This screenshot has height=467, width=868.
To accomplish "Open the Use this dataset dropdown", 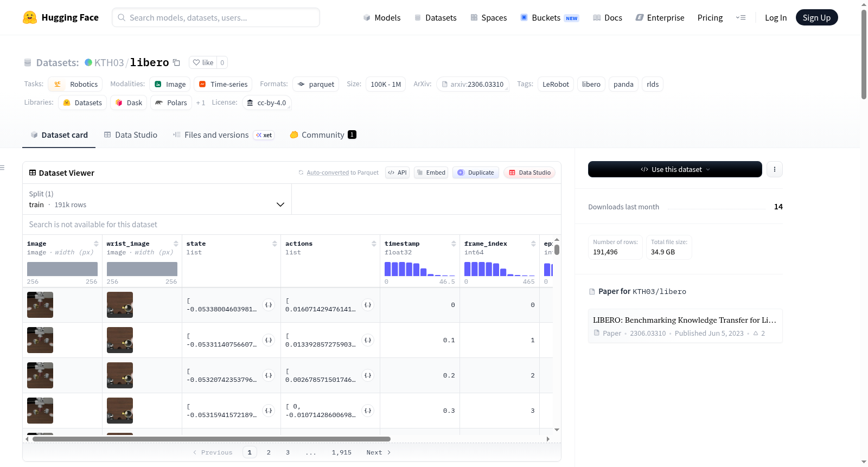I will [x=675, y=169].
